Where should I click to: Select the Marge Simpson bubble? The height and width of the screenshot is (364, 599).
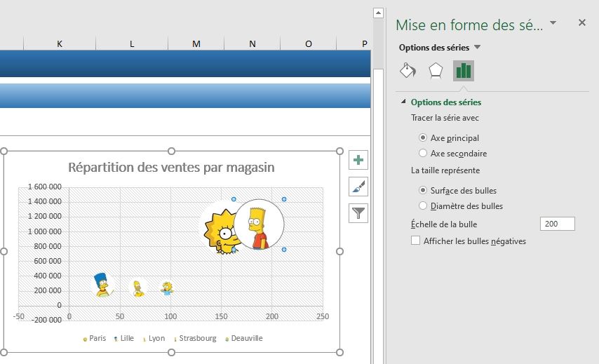[102, 285]
